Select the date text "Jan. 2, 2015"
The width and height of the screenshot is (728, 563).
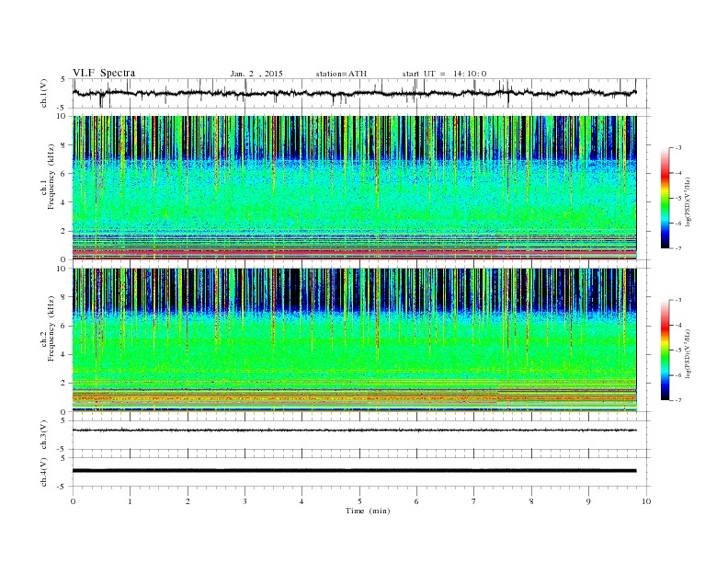click(x=256, y=74)
